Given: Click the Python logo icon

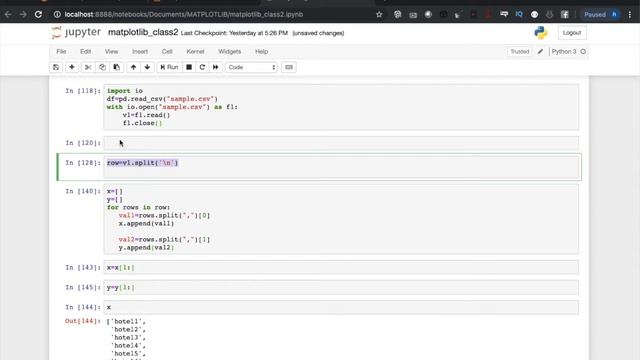Looking at the screenshot, I should [541, 33].
